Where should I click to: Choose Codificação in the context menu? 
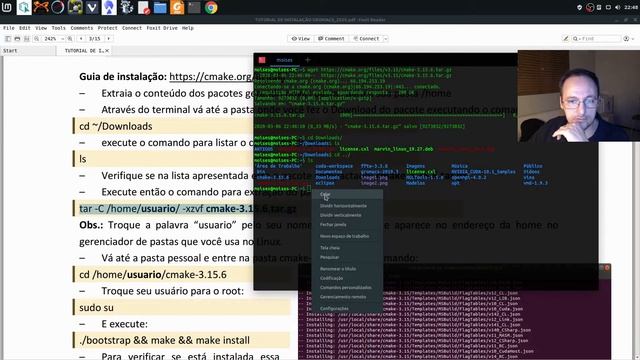point(347,278)
